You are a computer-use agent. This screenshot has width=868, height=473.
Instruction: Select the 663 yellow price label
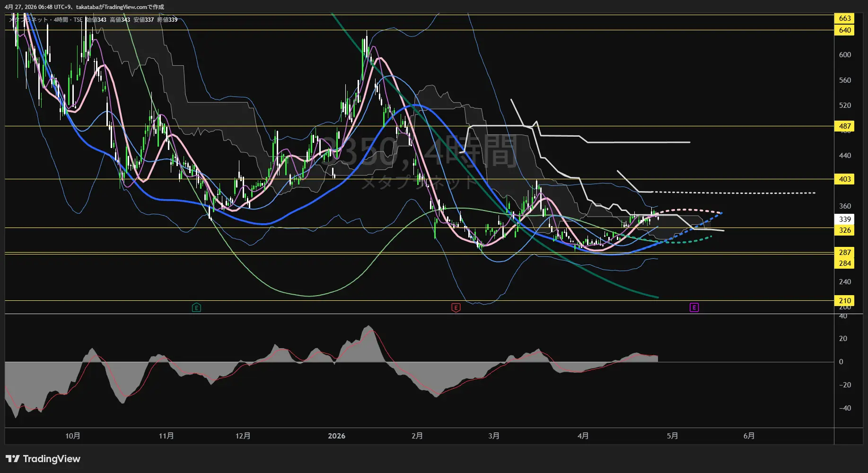coord(844,18)
